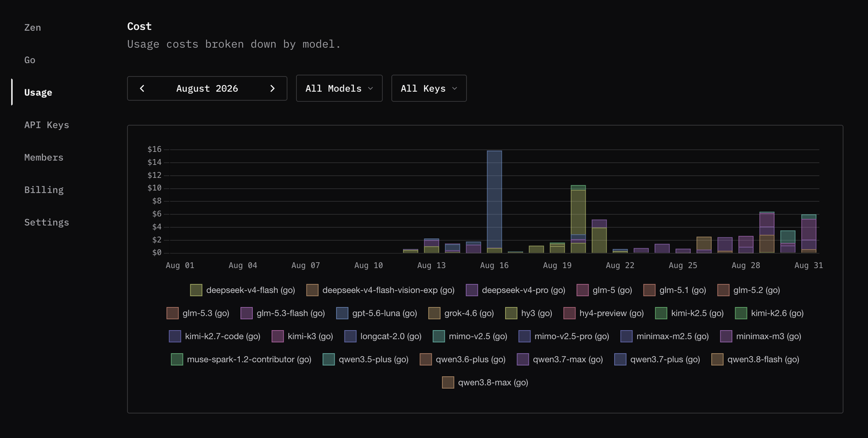The height and width of the screenshot is (438, 868).
Task: Toggle qwen3.5-plus (go) legend entry
Action: (366, 359)
